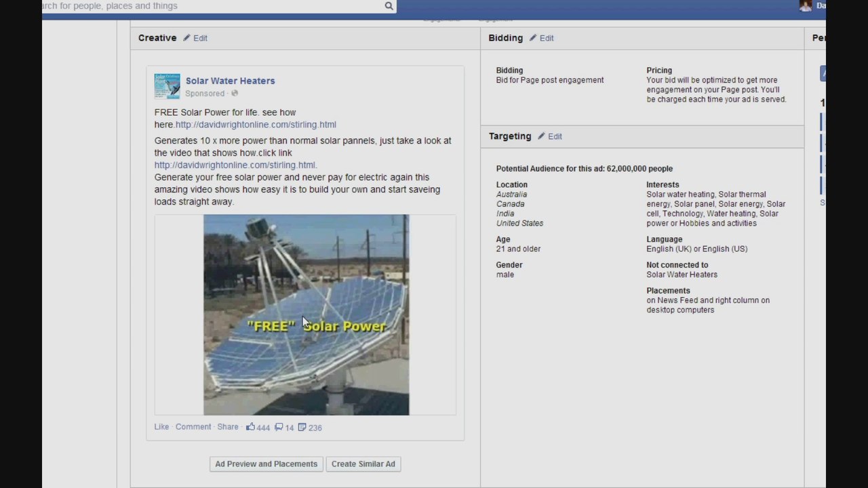Click the Sponsored label
The image size is (868, 488).
(x=205, y=94)
